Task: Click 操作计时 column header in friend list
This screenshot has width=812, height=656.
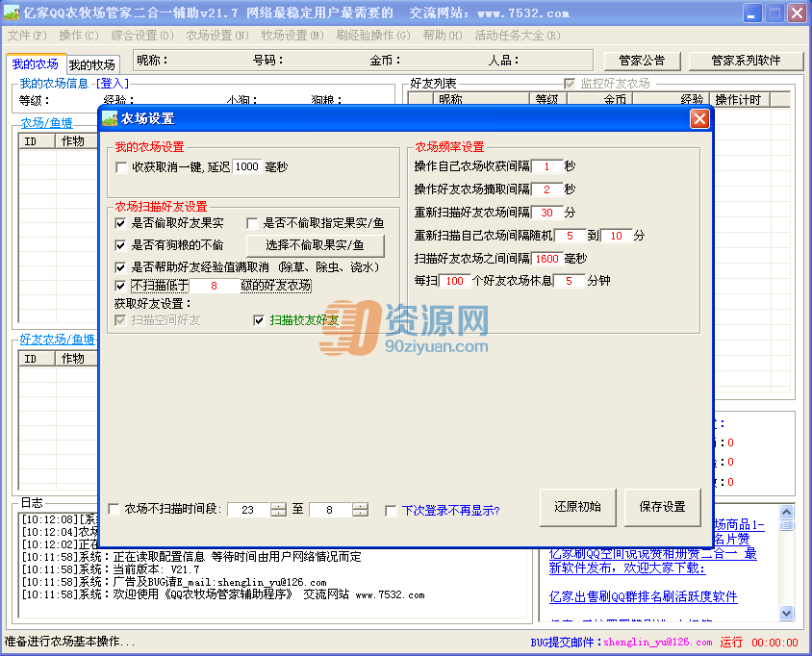Action: click(740, 99)
